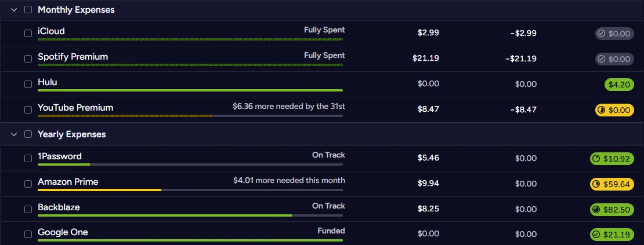
Task: Click Amazon Prime's yellow $59.64 pill
Action: click(612, 184)
